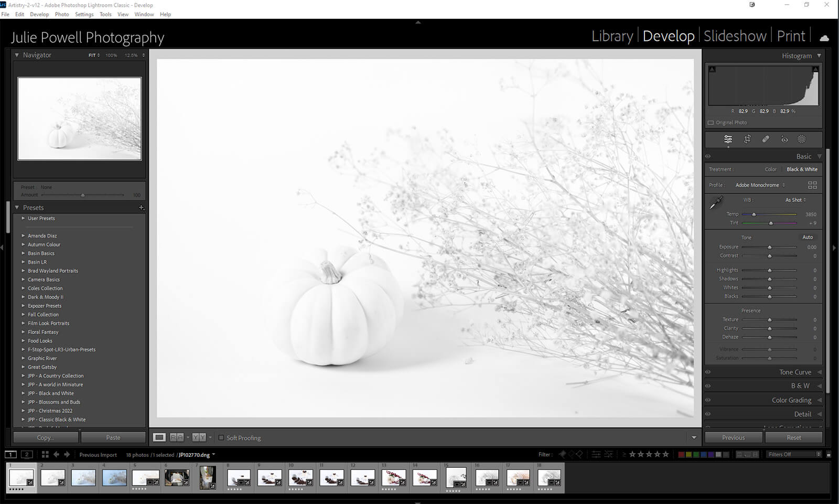
Task: Select the Crop overlay tool
Action: [747, 139]
